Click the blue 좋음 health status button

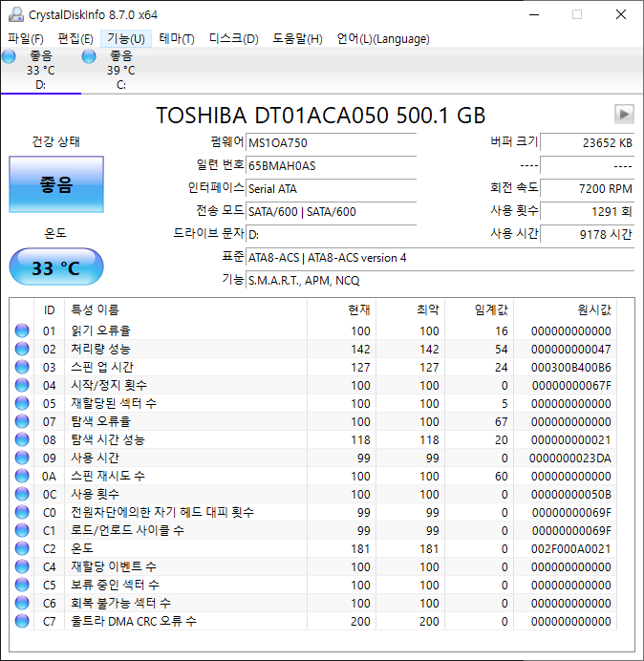pyautogui.click(x=56, y=184)
